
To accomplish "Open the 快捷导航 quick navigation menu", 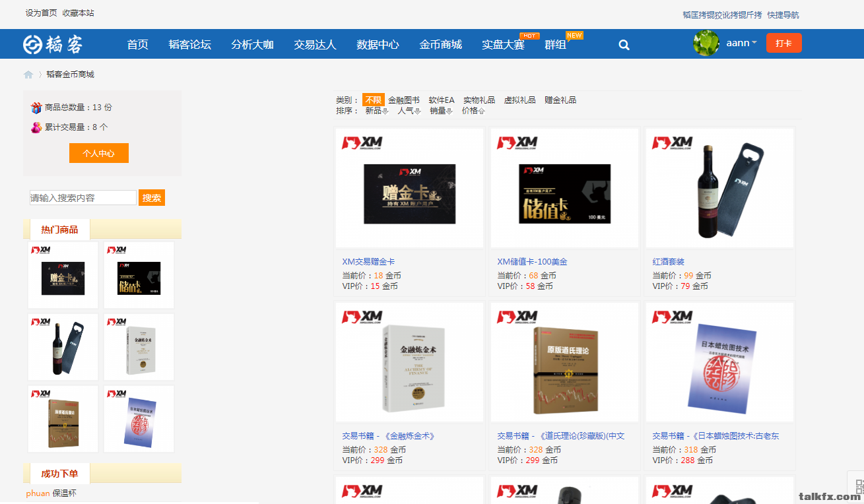I will pyautogui.click(x=783, y=15).
